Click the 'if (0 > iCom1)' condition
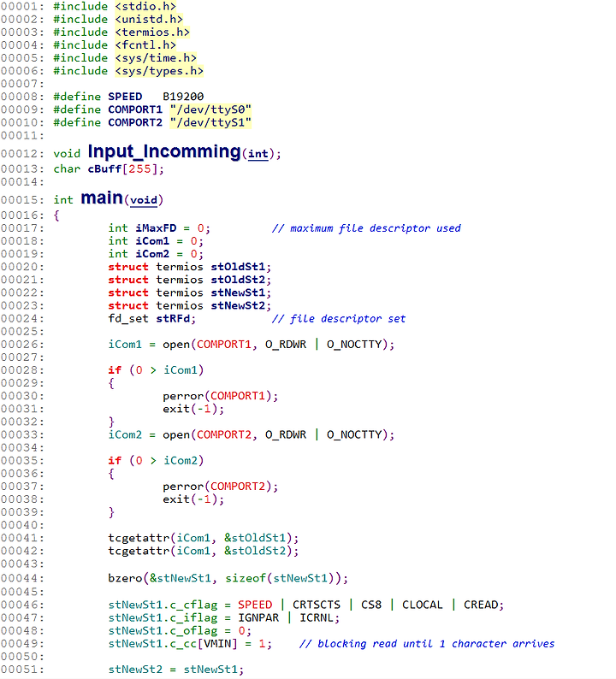The height and width of the screenshot is (679, 616). point(156,370)
